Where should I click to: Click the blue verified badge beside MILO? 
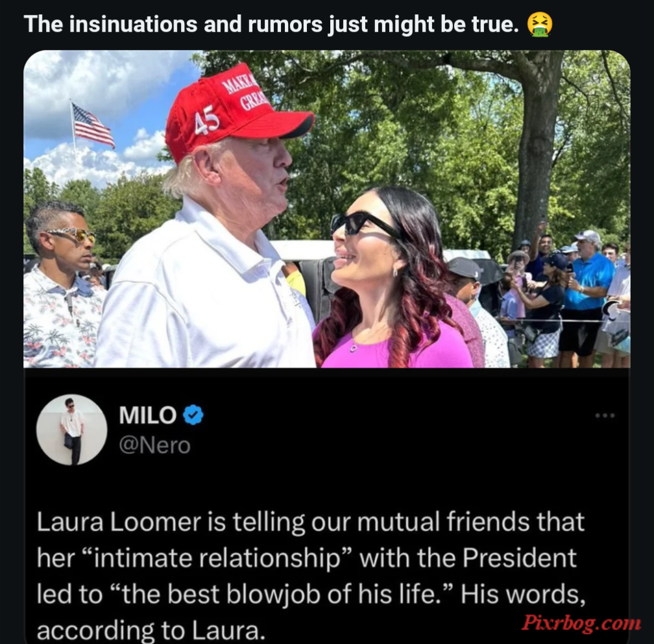pyautogui.click(x=193, y=415)
